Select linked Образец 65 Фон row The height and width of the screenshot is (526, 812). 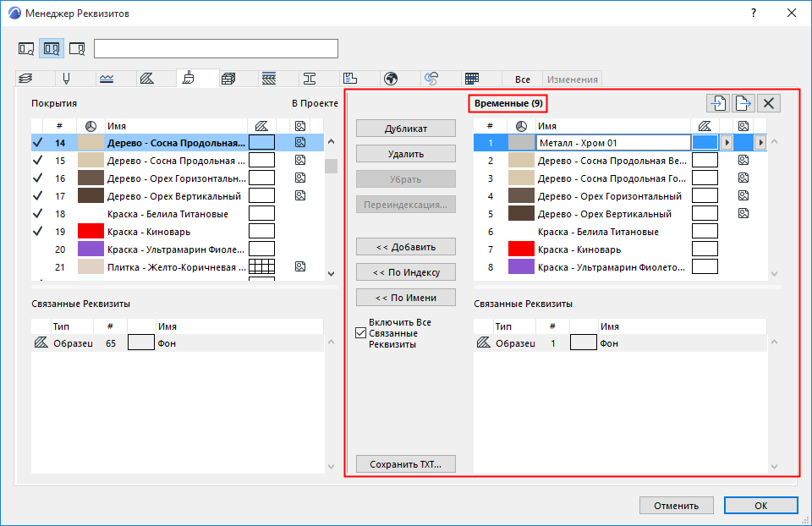tap(177, 343)
